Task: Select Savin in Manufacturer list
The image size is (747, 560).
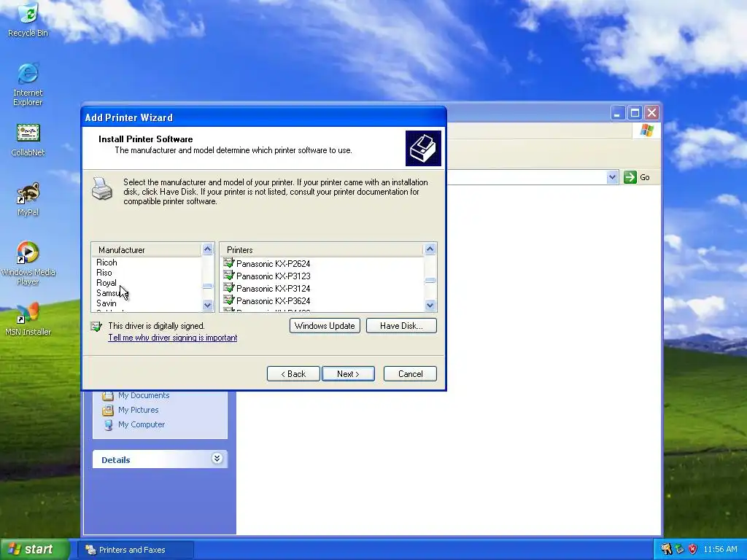Action: tap(107, 303)
